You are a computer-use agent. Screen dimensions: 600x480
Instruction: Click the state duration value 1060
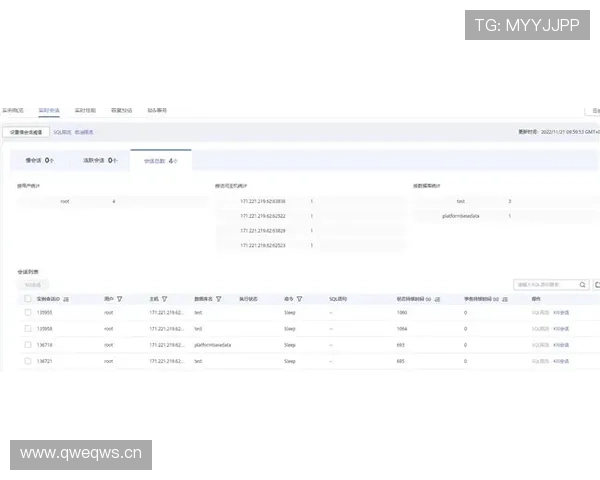(x=402, y=313)
